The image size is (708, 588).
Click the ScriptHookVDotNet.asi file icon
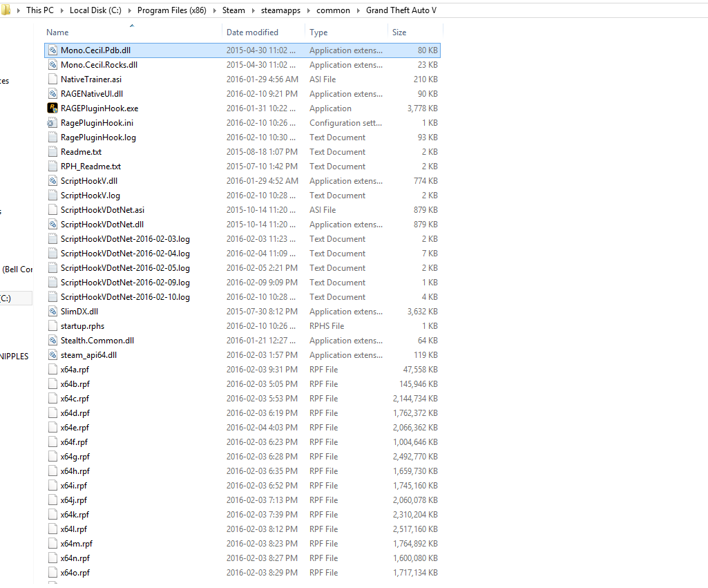pos(52,209)
